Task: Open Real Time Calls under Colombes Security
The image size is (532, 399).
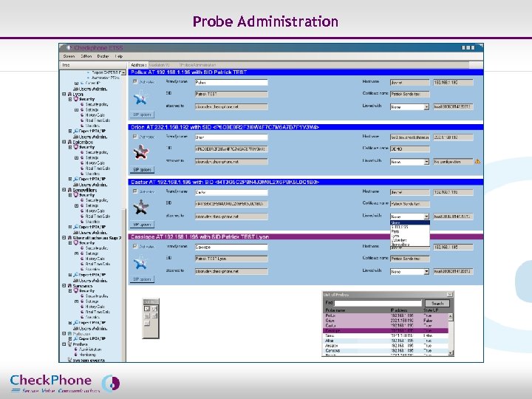Action: pyautogui.click(x=98, y=168)
